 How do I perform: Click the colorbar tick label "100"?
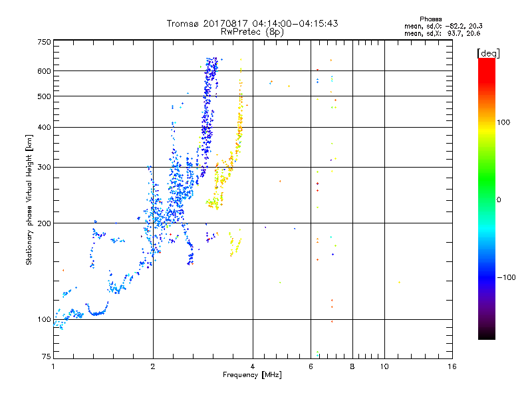503,122
